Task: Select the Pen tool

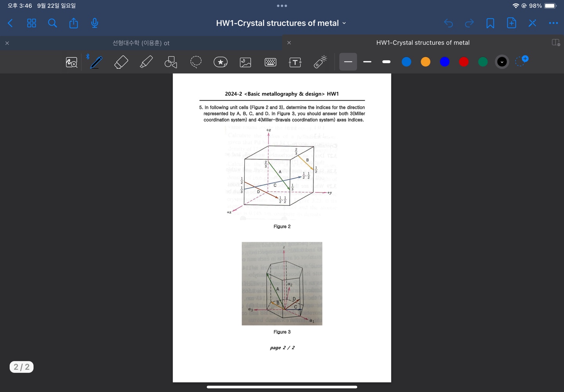Action: [x=96, y=62]
